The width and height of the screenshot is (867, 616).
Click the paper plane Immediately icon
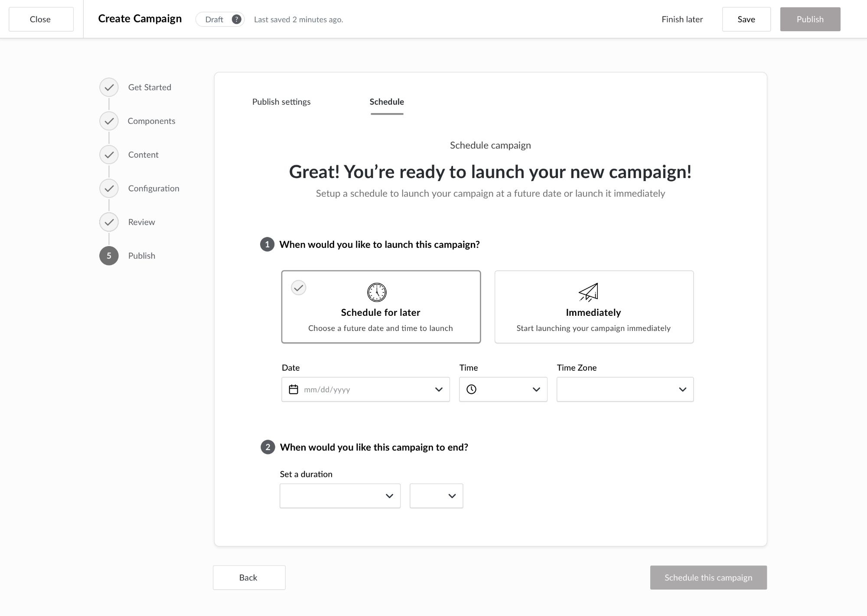click(588, 292)
